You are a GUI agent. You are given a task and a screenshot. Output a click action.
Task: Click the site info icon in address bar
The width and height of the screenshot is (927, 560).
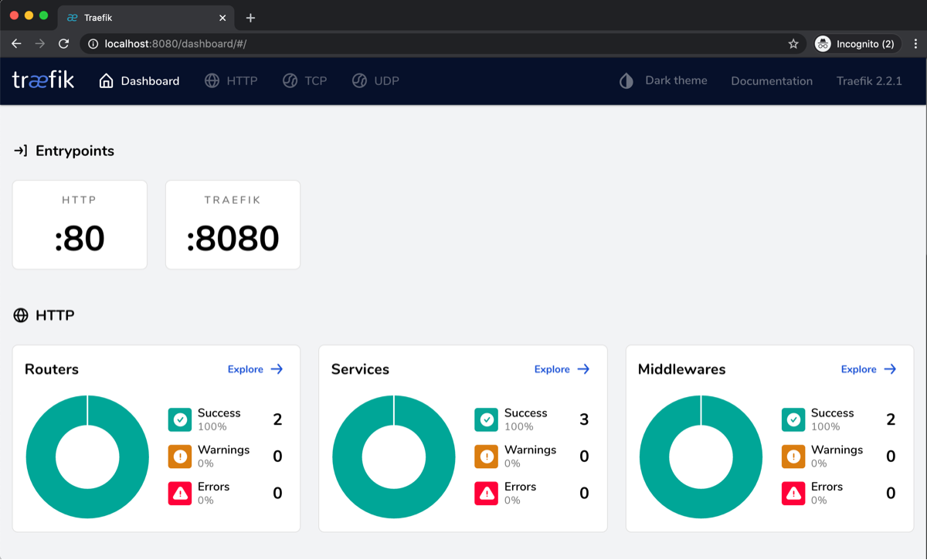click(93, 44)
